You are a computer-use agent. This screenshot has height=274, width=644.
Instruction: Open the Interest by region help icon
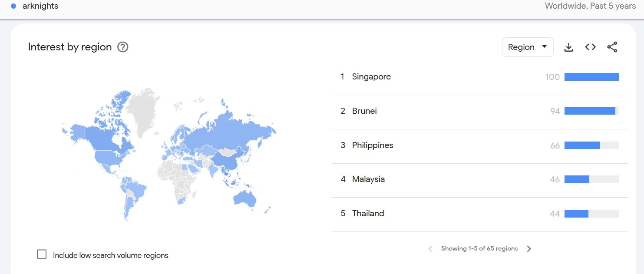tap(123, 47)
